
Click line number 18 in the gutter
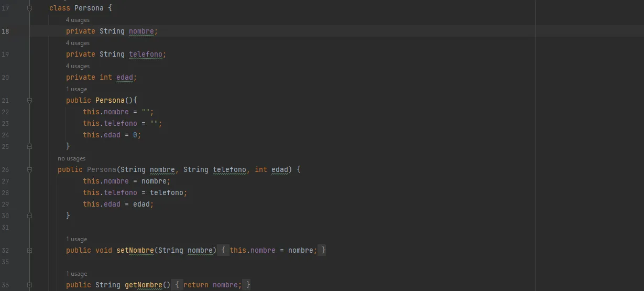point(5,31)
